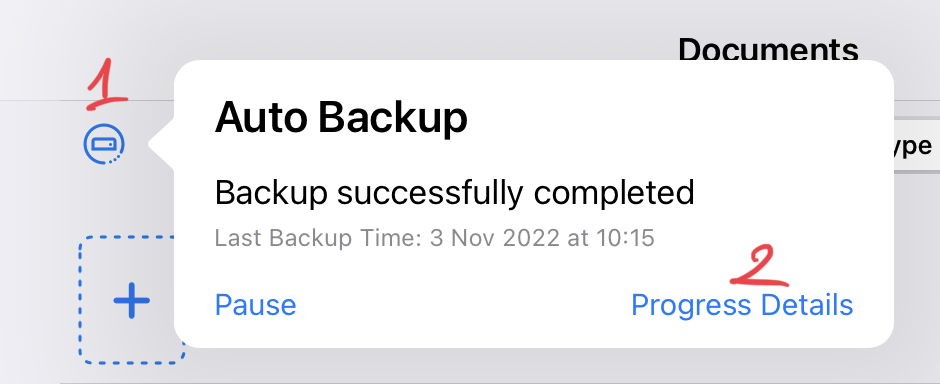Click the Auto Backup drive status icon
This screenshot has height=384, width=940.
point(104,144)
